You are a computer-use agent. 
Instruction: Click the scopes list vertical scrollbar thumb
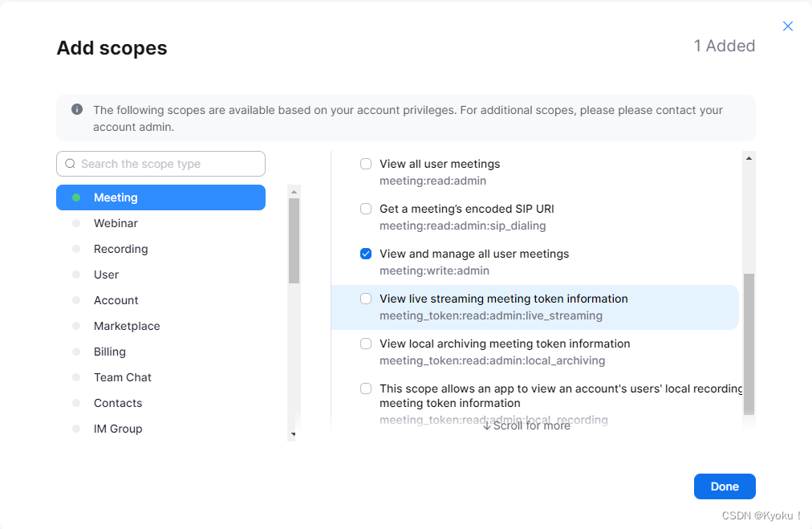tap(749, 344)
